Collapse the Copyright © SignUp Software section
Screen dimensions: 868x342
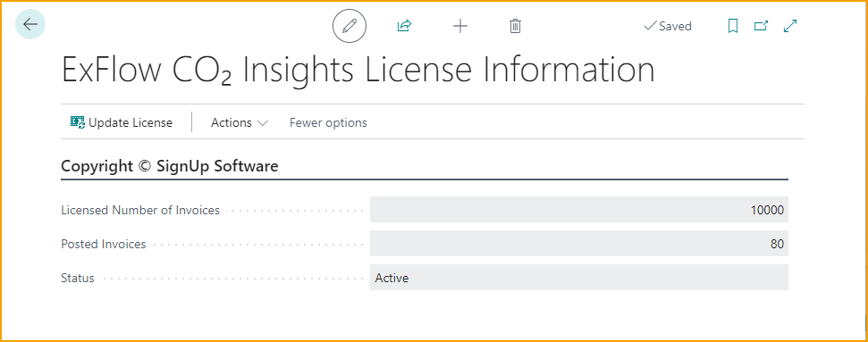[x=169, y=166]
